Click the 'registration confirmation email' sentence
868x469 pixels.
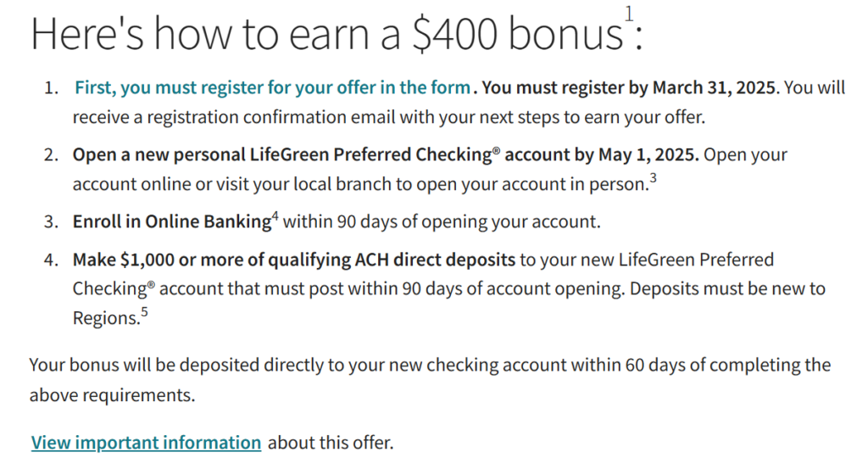[389, 117]
